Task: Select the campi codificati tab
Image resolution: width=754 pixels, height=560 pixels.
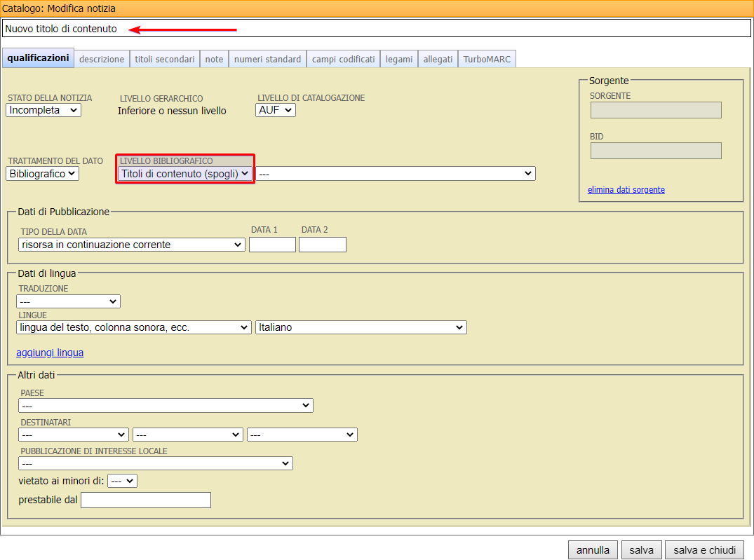Action: [x=343, y=60]
